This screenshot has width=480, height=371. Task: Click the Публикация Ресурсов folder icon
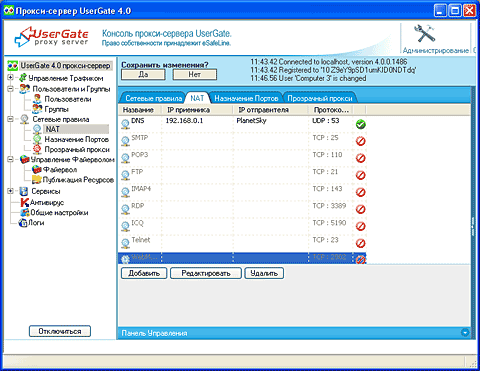pos(37,180)
